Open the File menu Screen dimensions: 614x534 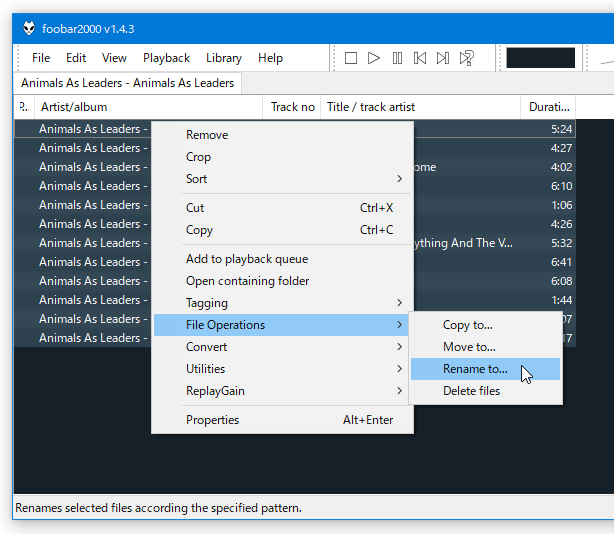coord(41,58)
